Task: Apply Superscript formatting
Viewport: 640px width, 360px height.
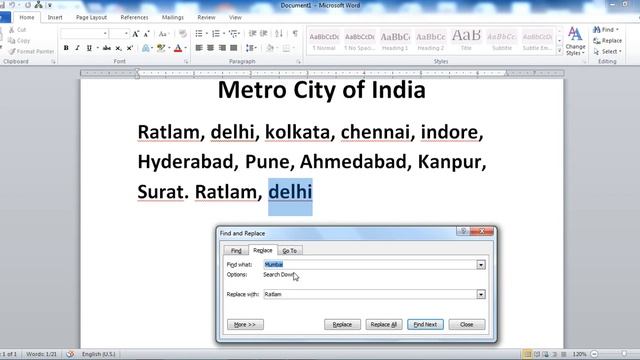Action: pyautogui.click(x=130, y=48)
